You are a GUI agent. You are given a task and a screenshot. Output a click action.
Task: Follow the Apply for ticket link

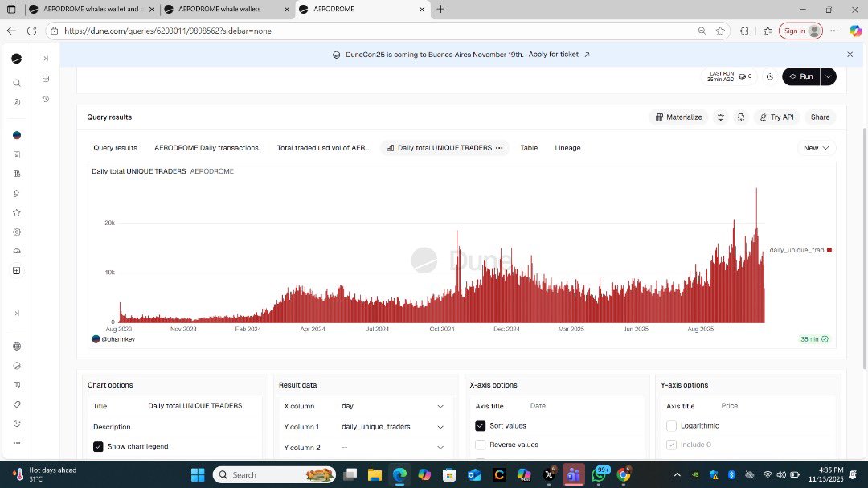[559, 55]
